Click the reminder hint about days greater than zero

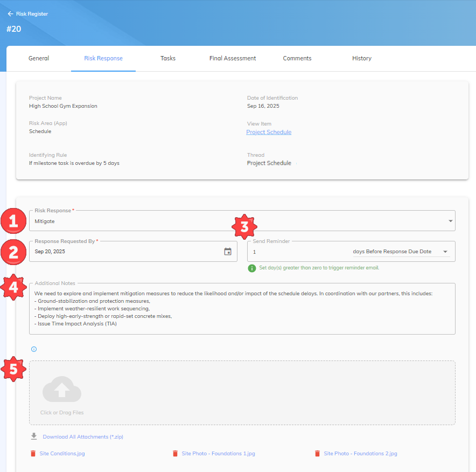pos(319,268)
